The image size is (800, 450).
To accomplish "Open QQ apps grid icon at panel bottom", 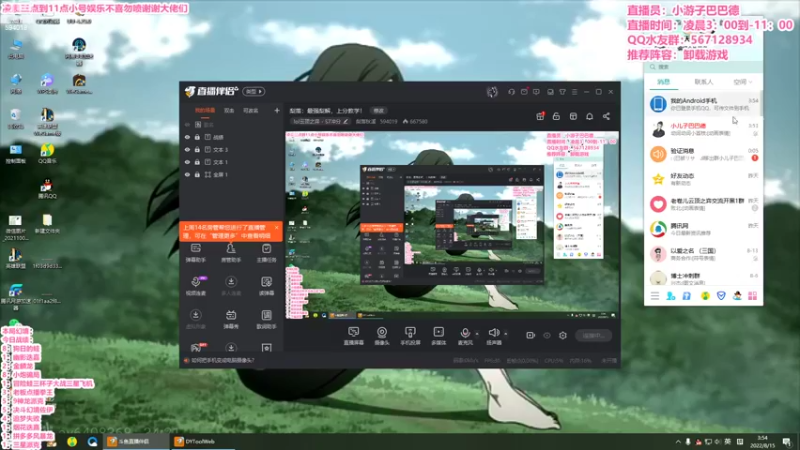I will click(x=753, y=296).
